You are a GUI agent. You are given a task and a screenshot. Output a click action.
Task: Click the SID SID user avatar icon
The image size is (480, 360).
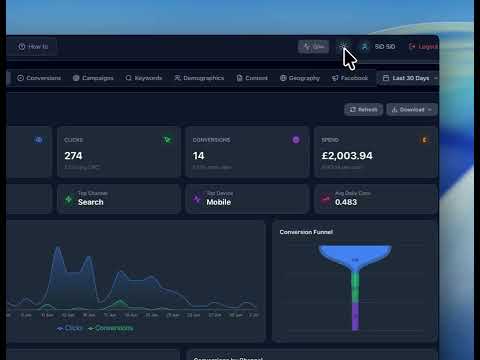tap(365, 47)
